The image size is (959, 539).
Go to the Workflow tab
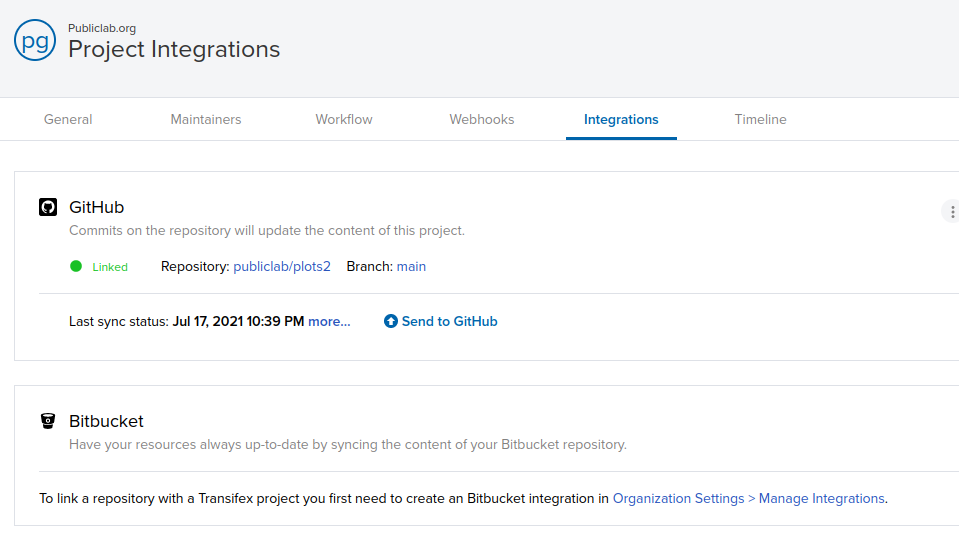pos(344,119)
